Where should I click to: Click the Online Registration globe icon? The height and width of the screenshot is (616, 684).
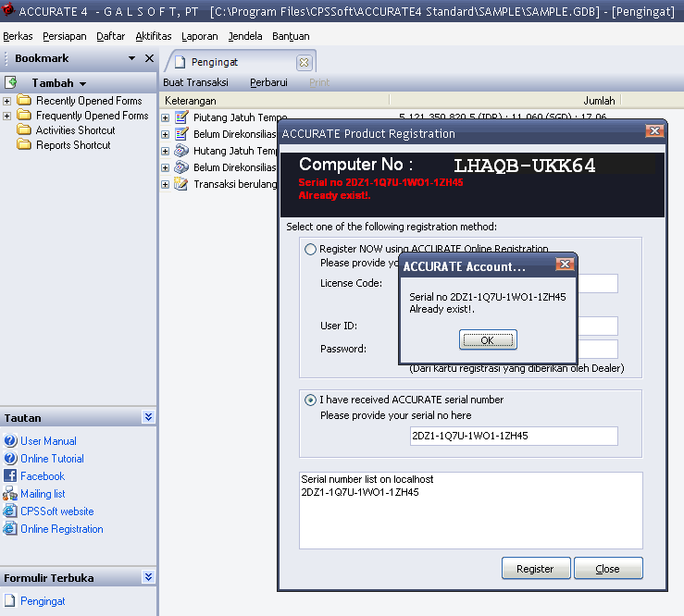pos(10,528)
